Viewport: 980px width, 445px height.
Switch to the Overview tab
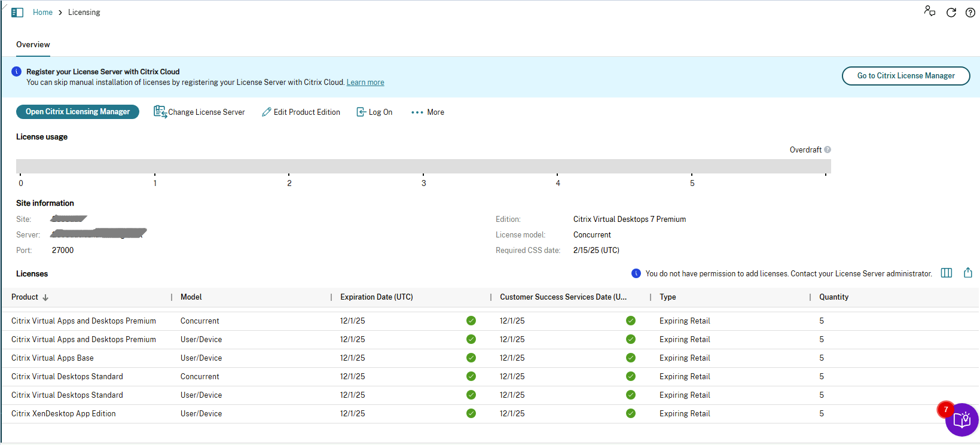pyautogui.click(x=33, y=45)
